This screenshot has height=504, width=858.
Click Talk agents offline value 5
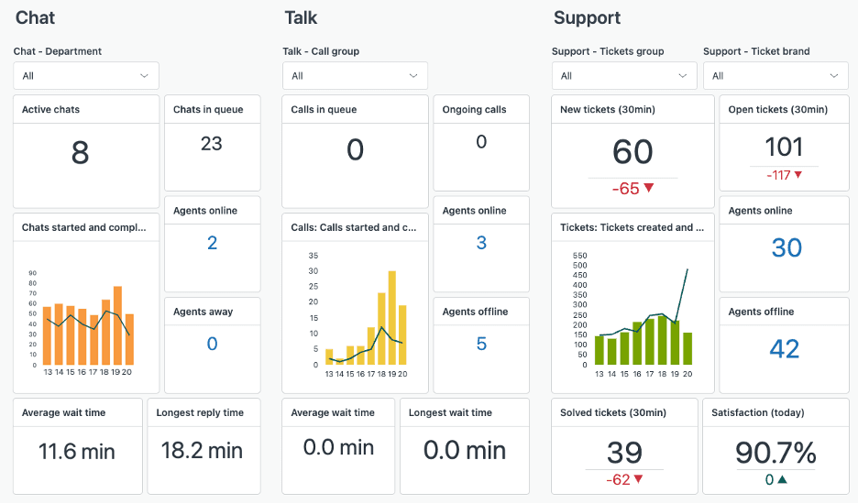tap(481, 344)
